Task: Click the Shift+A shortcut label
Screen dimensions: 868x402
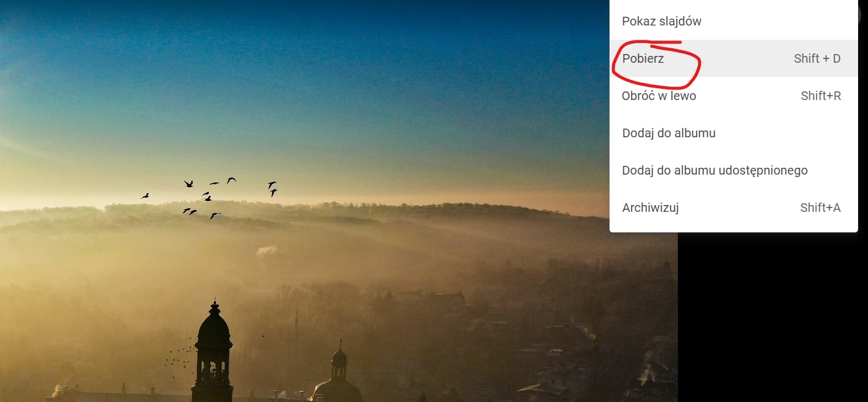Action: pos(820,208)
